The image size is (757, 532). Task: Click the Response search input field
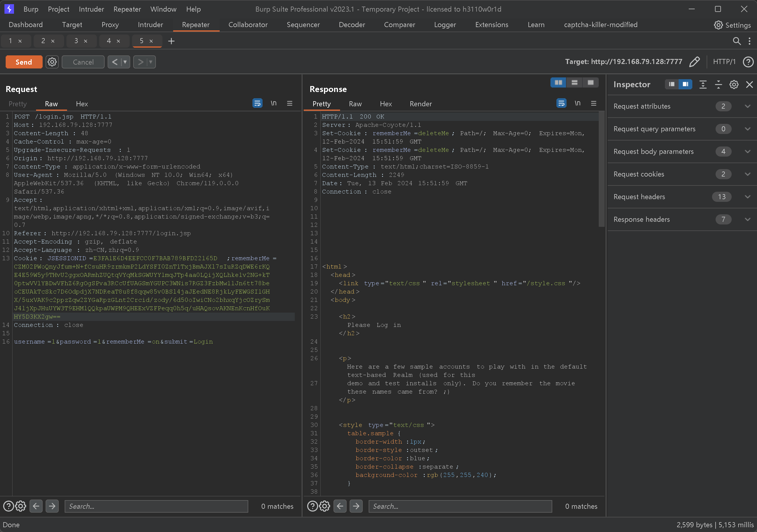coord(460,506)
